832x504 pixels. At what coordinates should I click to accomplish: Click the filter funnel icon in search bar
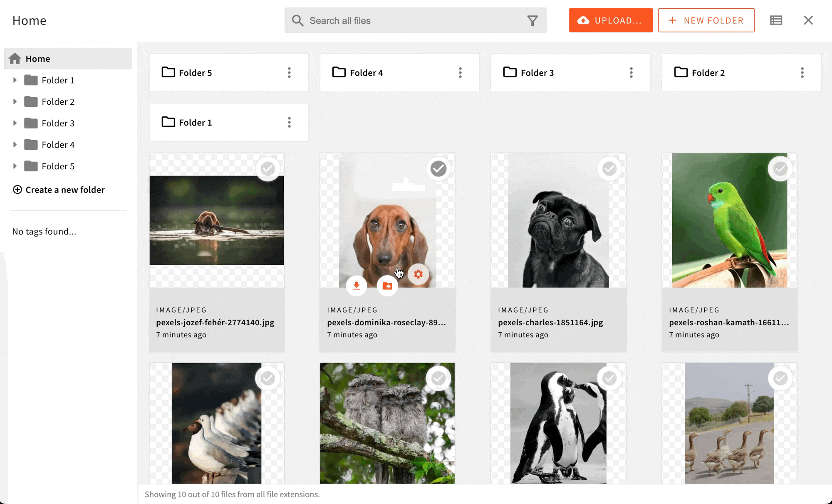532,21
